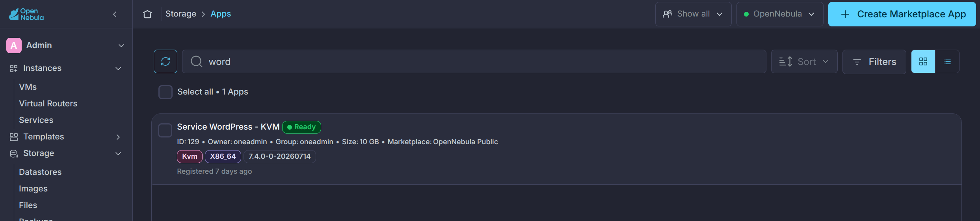Click the Show all users icon
Image resolution: width=980 pixels, height=221 pixels.
tap(667, 14)
